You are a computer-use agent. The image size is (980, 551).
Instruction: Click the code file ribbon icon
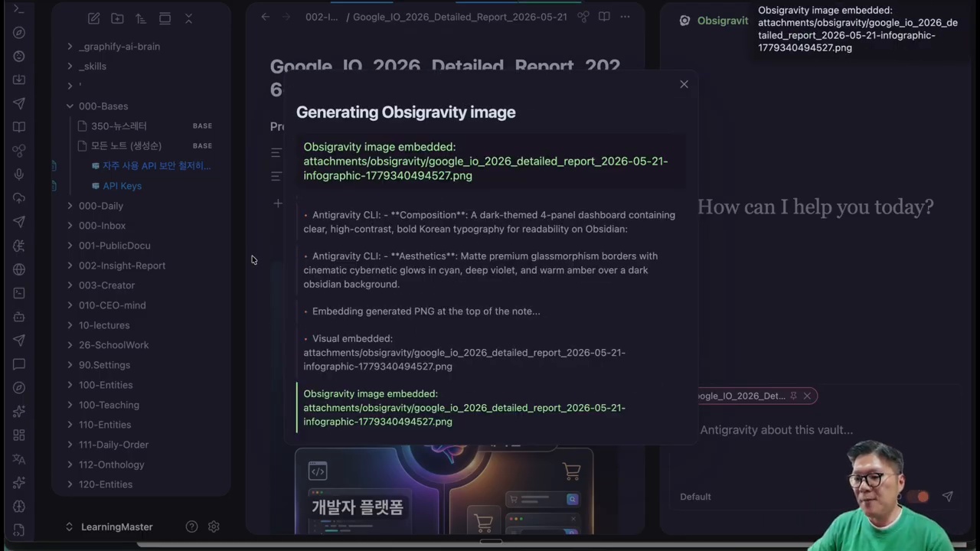(19, 530)
